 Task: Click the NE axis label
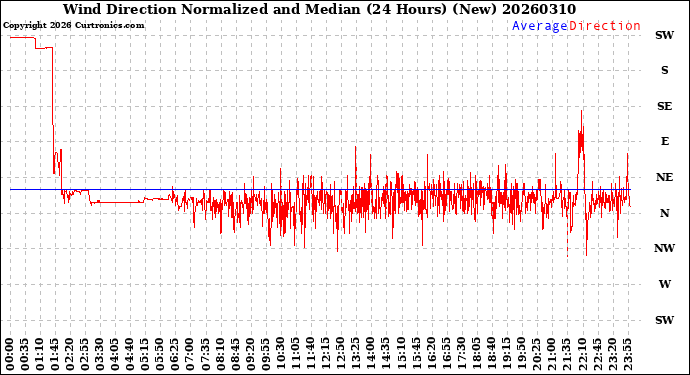tap(664, 177)
